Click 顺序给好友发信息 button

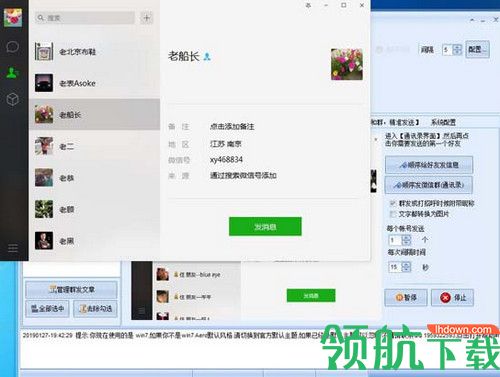coord(429,165)
